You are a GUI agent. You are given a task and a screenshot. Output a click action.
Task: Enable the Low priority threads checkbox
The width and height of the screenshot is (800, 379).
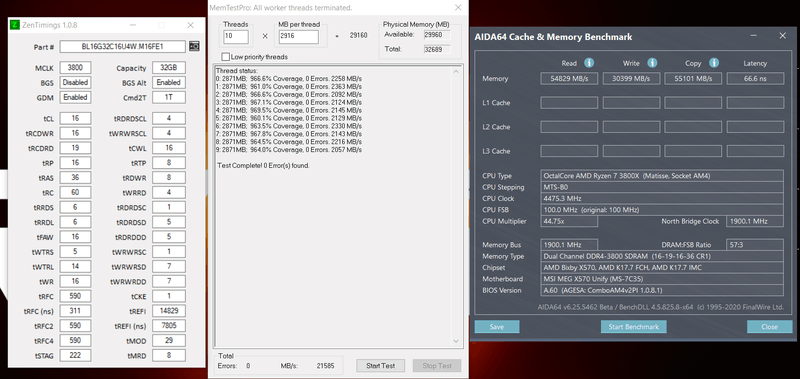pyautogui.click(x=226, y=57)
